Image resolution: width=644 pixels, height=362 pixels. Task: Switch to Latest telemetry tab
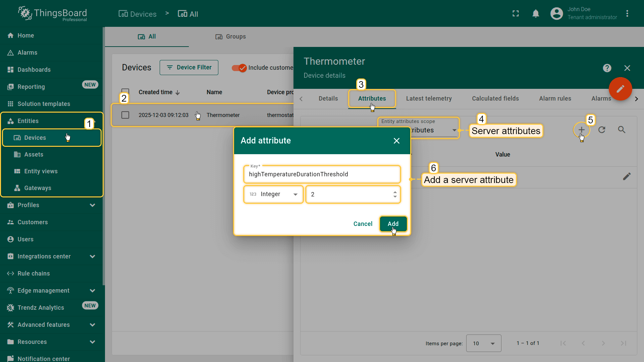(429, 99)
